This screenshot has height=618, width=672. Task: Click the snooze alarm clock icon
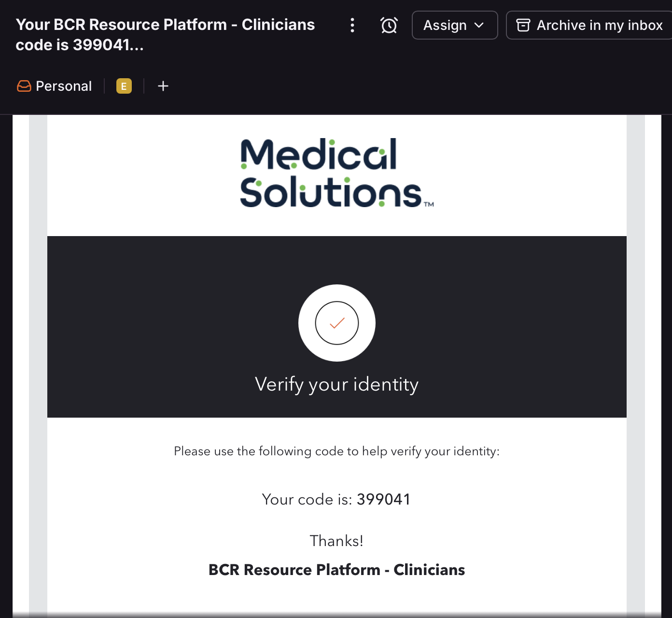[x=389, y=25]
